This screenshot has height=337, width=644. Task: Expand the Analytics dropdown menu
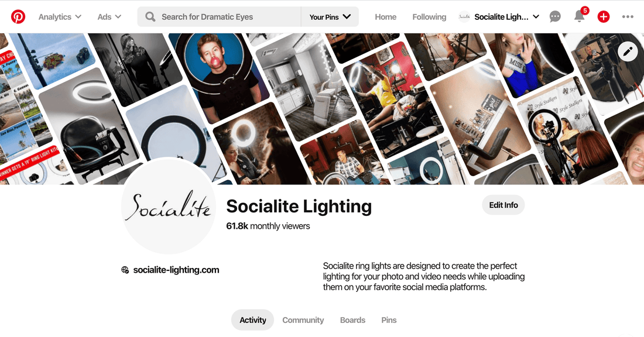(x=60, y=17)
